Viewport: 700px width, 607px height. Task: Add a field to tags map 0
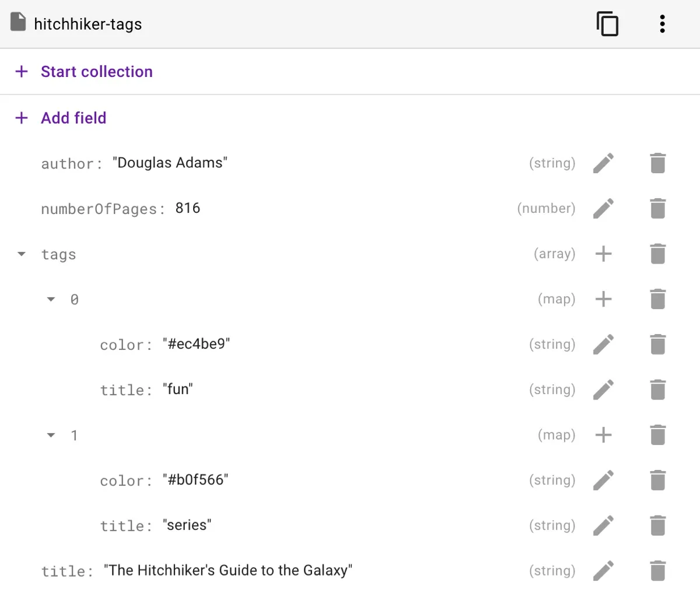tap(603, 299)
